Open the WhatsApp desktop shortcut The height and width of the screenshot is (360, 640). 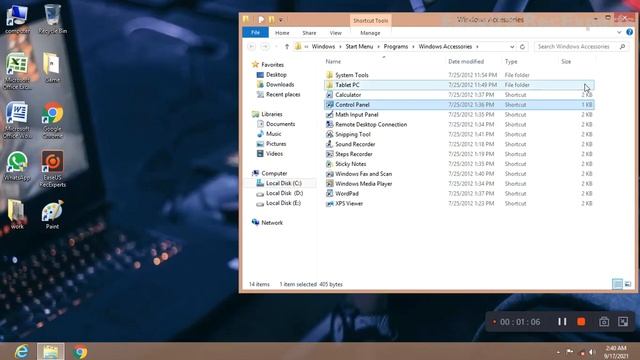tap(17, 166)
